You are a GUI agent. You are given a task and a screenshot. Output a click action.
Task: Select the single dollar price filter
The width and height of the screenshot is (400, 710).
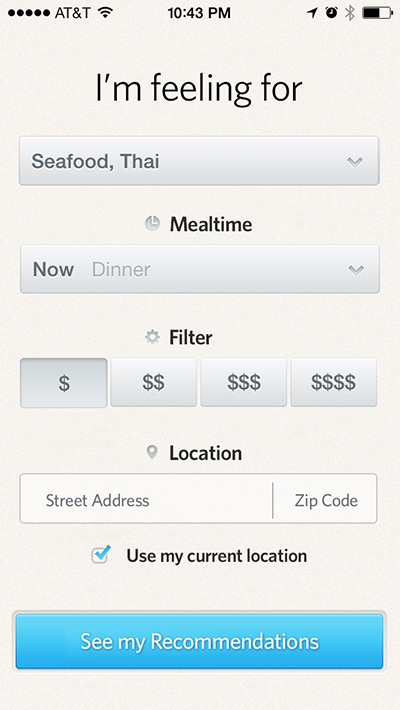64,383
